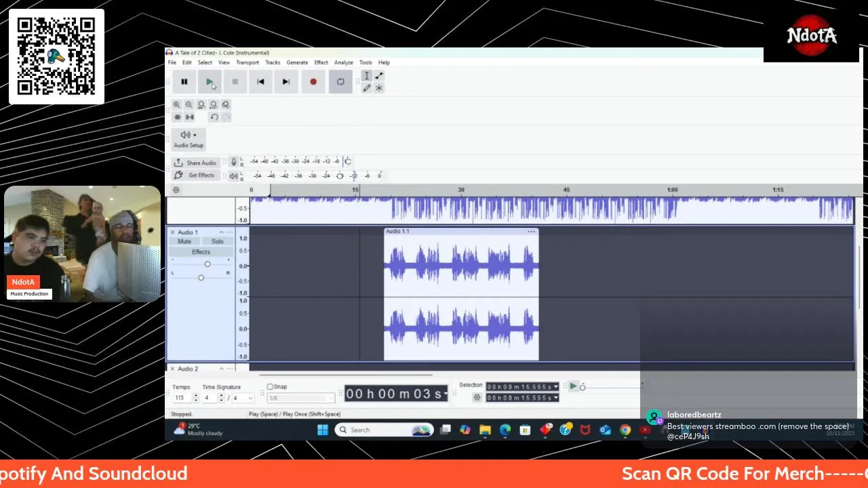Open timeline options gear icon
This screenshot has width=868, height=488.
(x=176, y=190)
